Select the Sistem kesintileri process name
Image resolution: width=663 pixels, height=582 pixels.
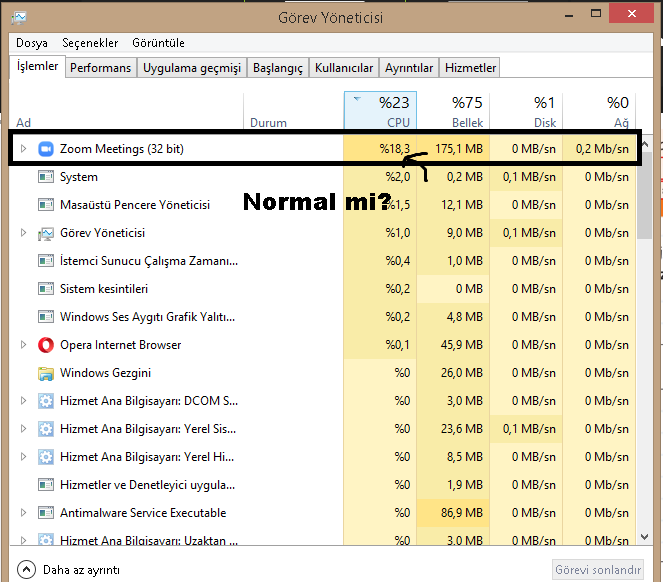(x=104, y=289)
